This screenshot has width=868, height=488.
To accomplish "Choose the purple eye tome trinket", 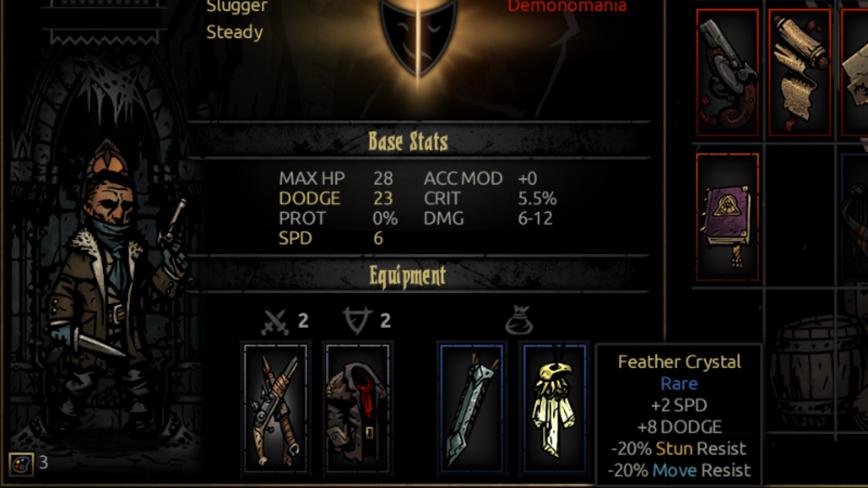I will tap(727, 217).
